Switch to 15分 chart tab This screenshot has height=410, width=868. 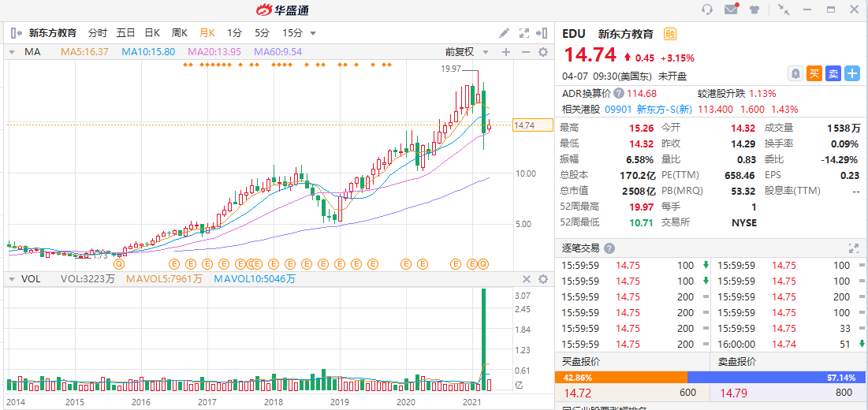(292, 33)
